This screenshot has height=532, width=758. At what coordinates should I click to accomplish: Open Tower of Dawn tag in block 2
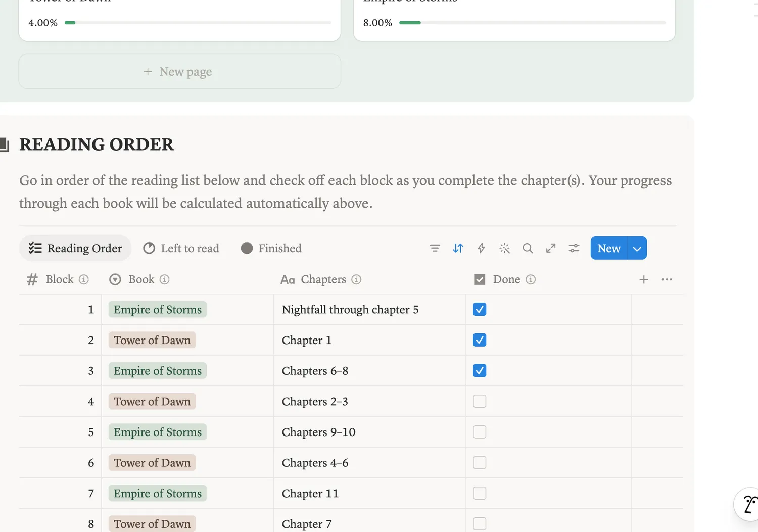point(152,340)
